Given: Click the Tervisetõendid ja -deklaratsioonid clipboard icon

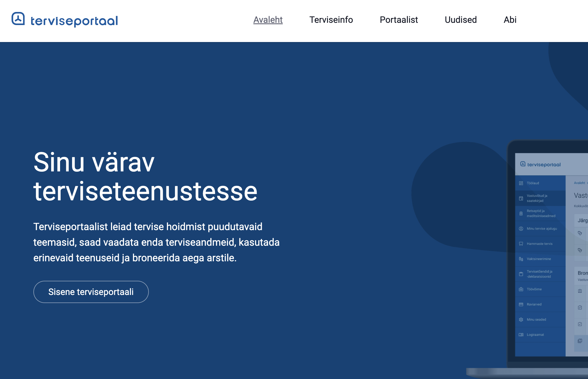Looking at the screenshot, I should coord(521,274).
